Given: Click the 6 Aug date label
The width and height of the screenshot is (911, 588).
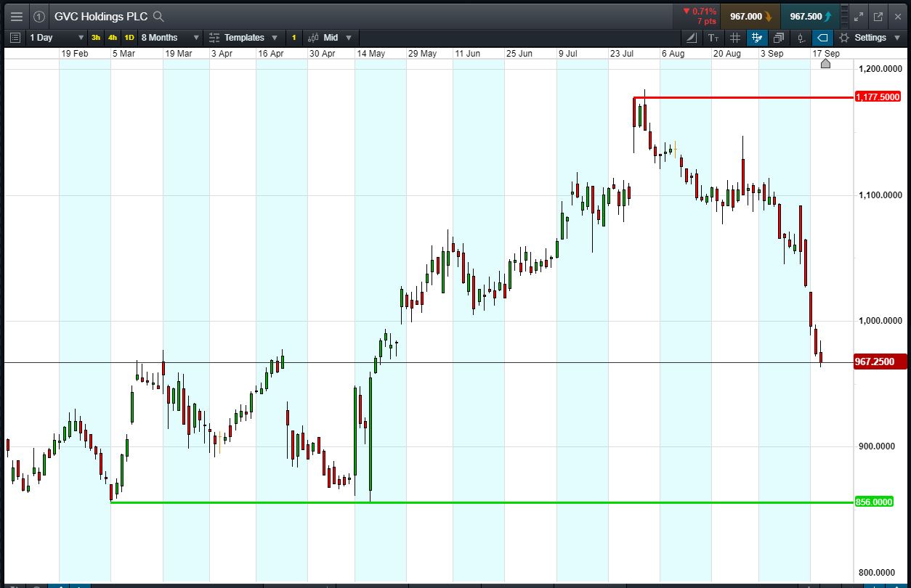Looking at the screenshot, I should (673, 54).
